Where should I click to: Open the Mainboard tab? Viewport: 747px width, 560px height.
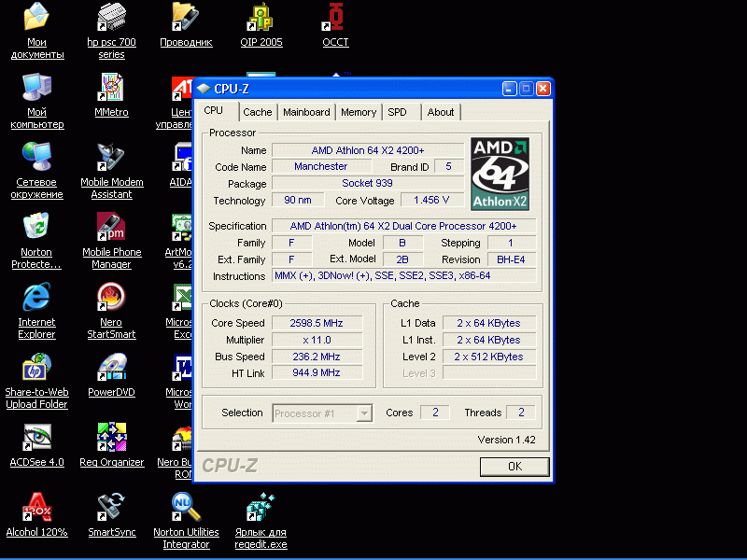[306, 112]
